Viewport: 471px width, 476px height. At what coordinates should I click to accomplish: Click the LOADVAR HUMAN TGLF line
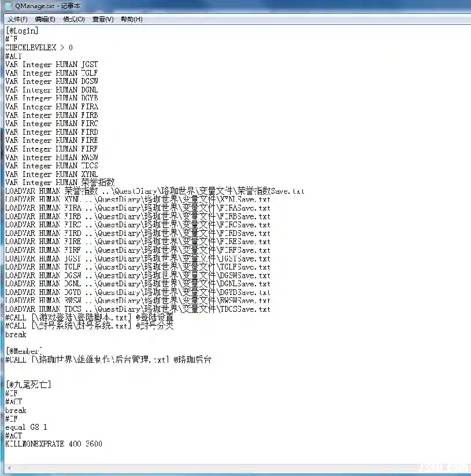pyautogui.click(x=138, y=267)
